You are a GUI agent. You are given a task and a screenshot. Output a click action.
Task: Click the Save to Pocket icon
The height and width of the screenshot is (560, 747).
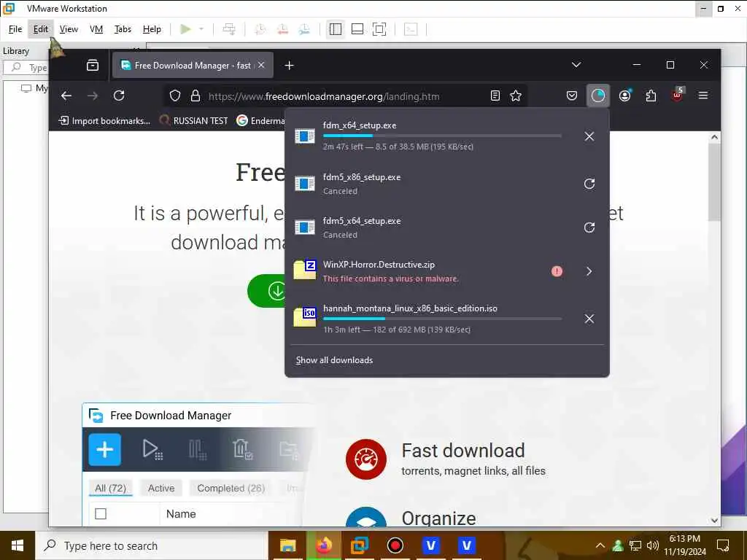tap(572, 96)
